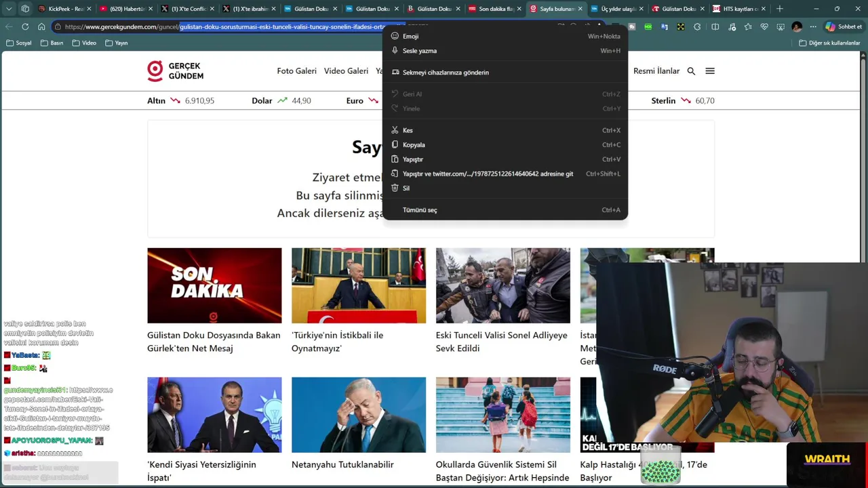Click the yellow cross extension icon

[x=680, y=26]
